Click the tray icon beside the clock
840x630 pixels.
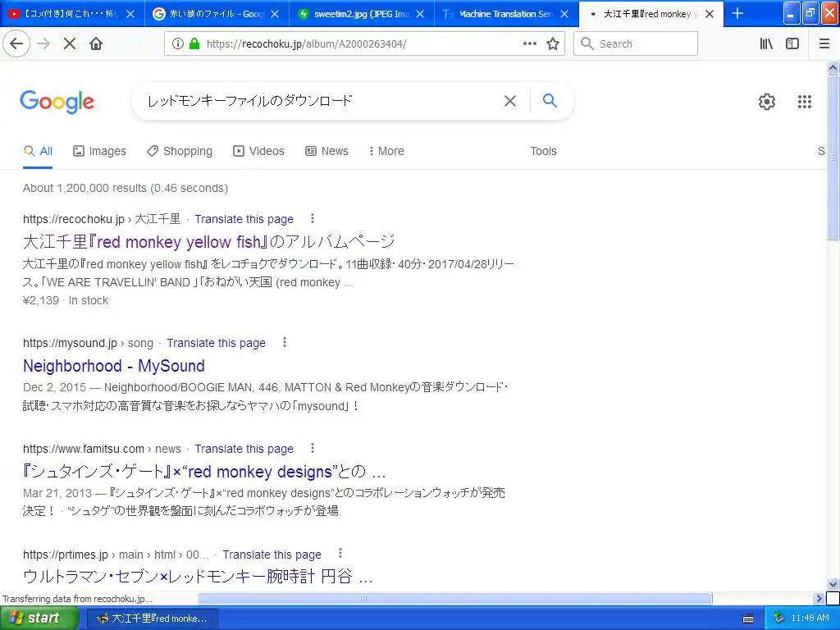click(779, 619)
